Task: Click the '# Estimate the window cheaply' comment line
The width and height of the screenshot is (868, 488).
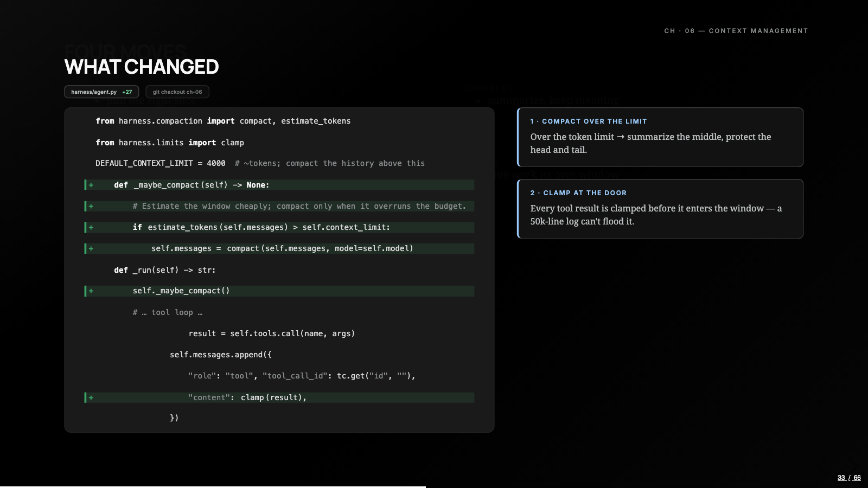Action: (279, 206)
